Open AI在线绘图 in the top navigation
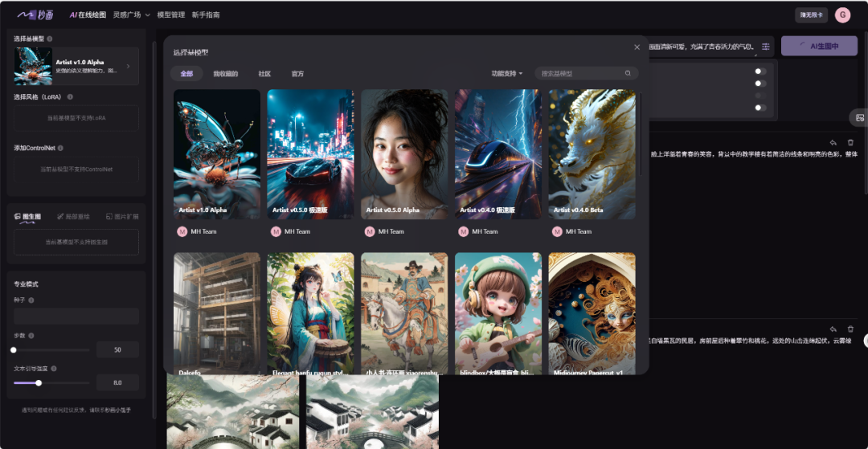This screenshot has height=449, width=868. [88, 15]
